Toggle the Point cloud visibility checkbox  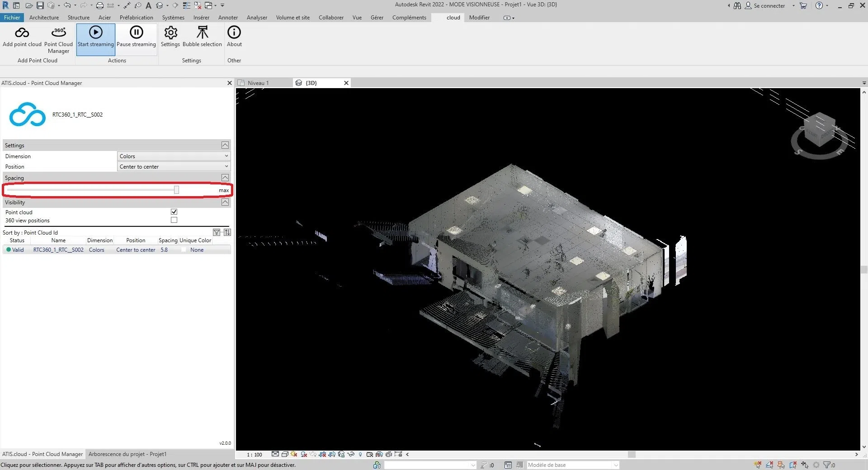[x=174, y=212]
